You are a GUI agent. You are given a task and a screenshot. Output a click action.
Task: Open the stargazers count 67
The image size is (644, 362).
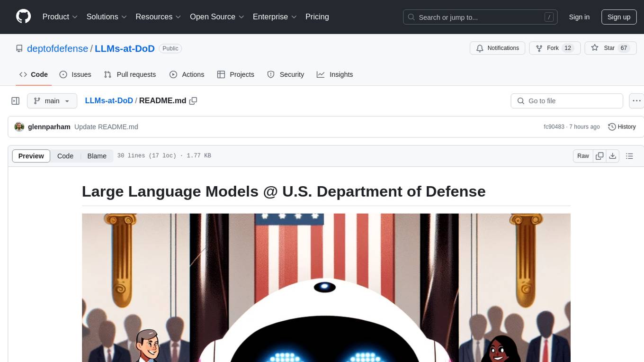(x=624, y=48)
